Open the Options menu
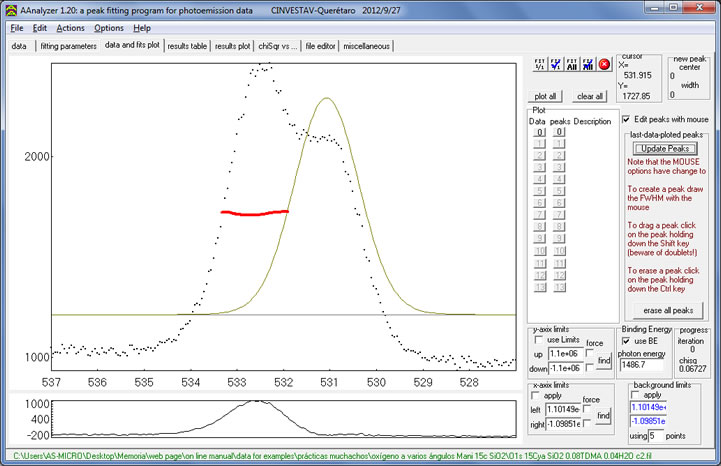Viewport: 721px width, 466px height. pos(110,28)
